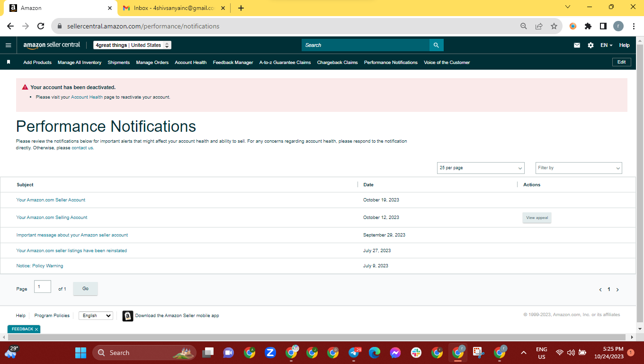Show hidden system tray icons
This screenshot has height=364, width=644.
click(x=523, y=353)
